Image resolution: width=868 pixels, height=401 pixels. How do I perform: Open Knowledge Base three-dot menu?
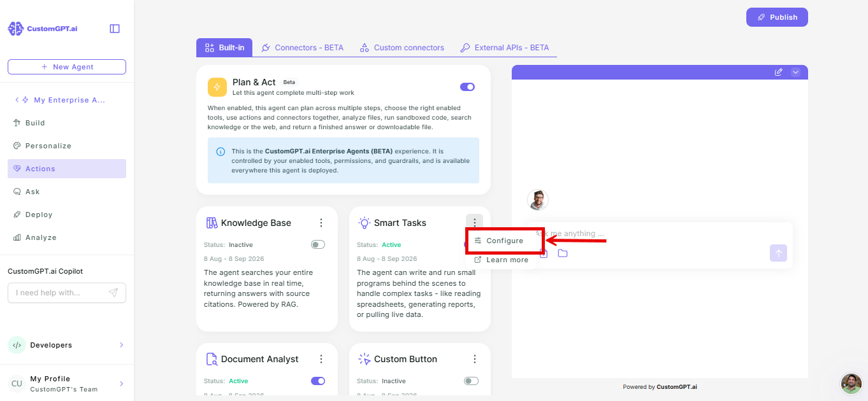click(321, 223)
